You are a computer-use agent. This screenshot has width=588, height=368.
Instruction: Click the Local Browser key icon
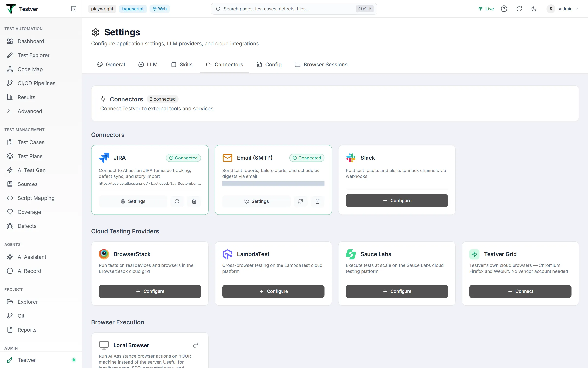[196, 345]
